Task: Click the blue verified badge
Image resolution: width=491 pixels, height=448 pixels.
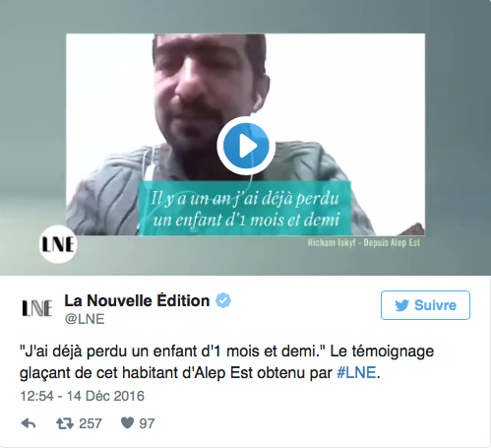Action: pos(223,300)
